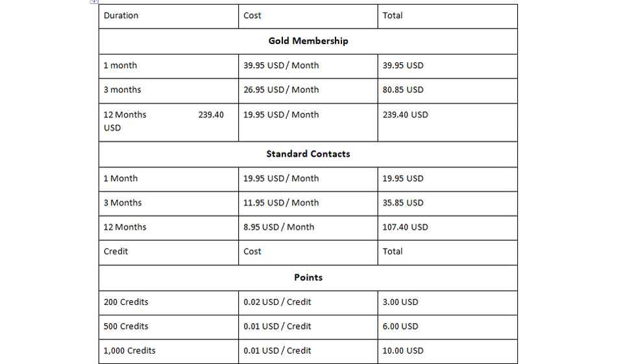This screenshot has height=364, width=623.
Task: Select the Standard Contacts section heading
Action: tap(308, 154)
